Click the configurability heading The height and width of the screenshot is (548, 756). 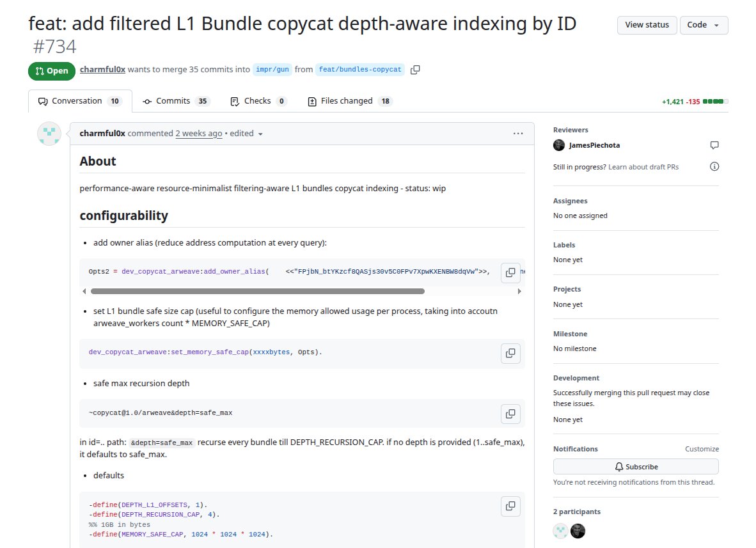pos(124,215)
